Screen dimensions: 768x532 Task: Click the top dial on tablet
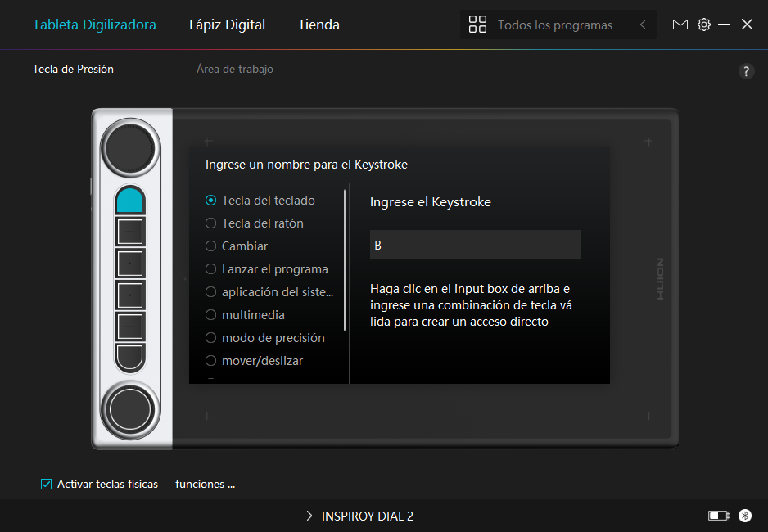(x=130, y=148)
